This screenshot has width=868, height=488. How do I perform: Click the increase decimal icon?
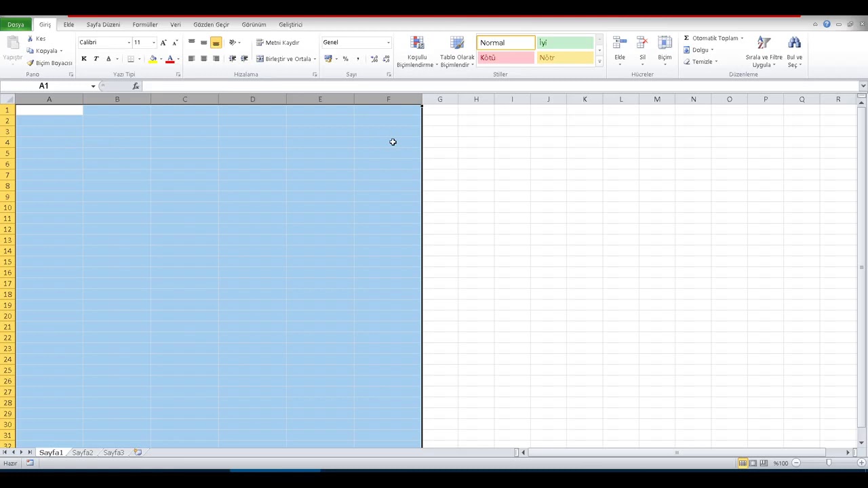tap(374, 59)
